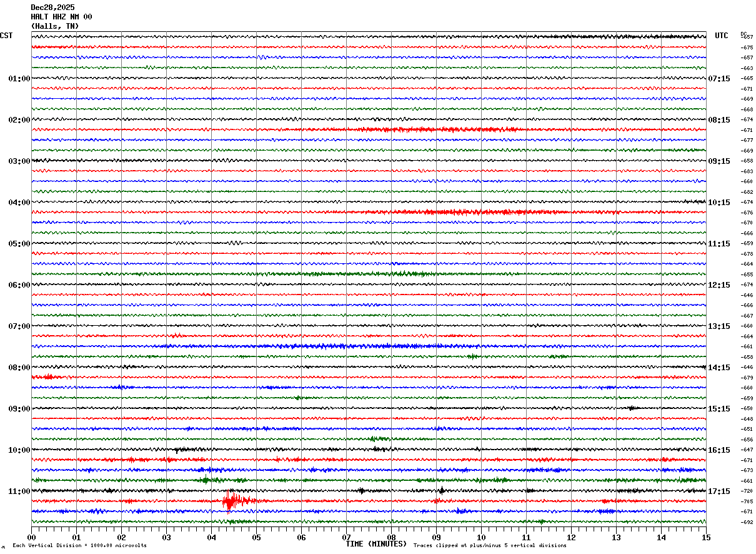756x554 pixels.
Task: Click the Dec28,2025 date header
Action: (x=52, y=8)
